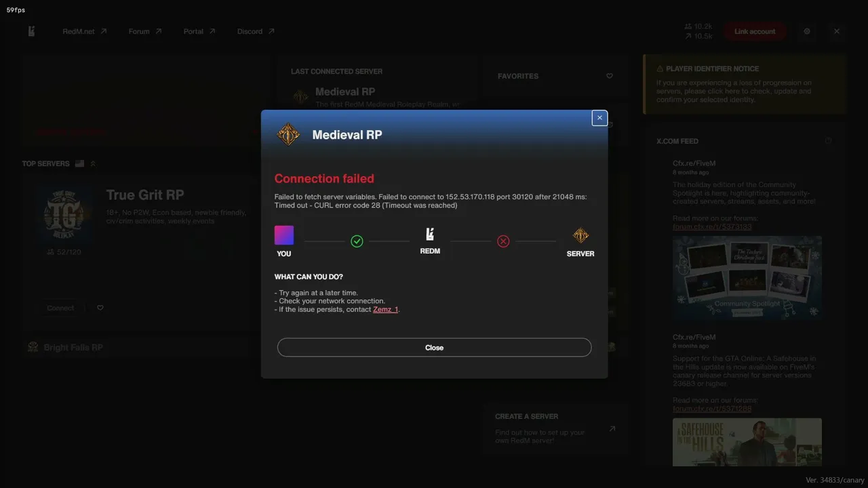Click the 59fps counter

click(16, 10)
